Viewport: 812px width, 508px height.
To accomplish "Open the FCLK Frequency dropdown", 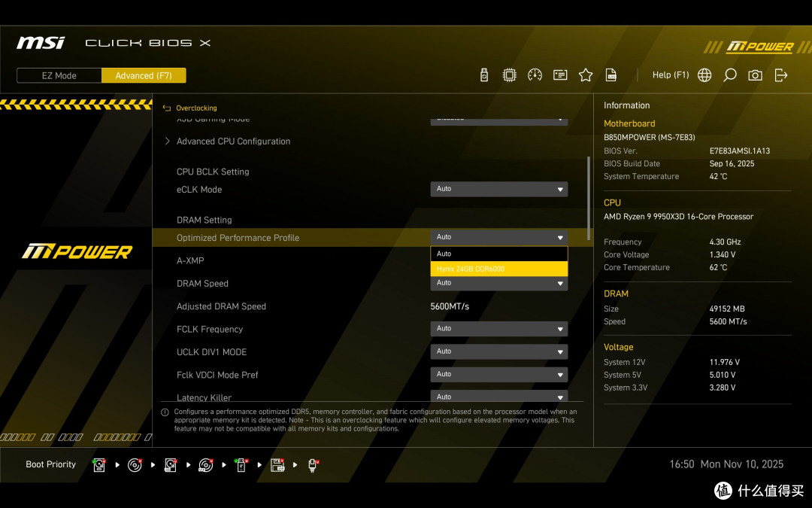I will click(x=498, y=329).
